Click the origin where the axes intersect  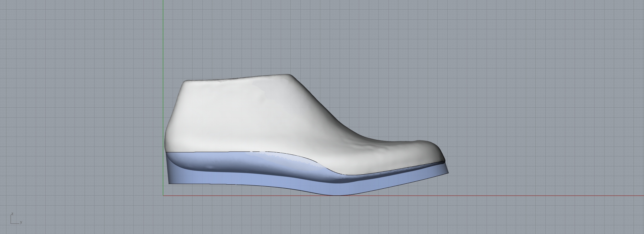pos(163,196)
